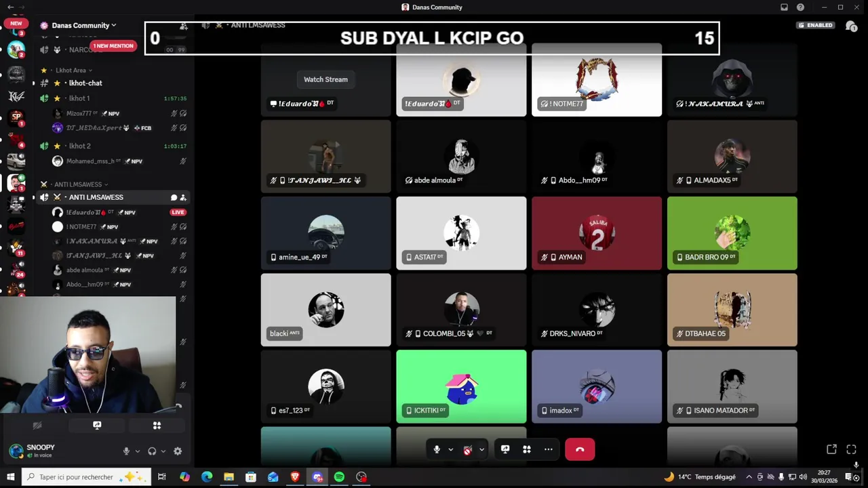Open Brave browser from the taskbar
This screenshot has height=488, width=868.
click(295, 477)
